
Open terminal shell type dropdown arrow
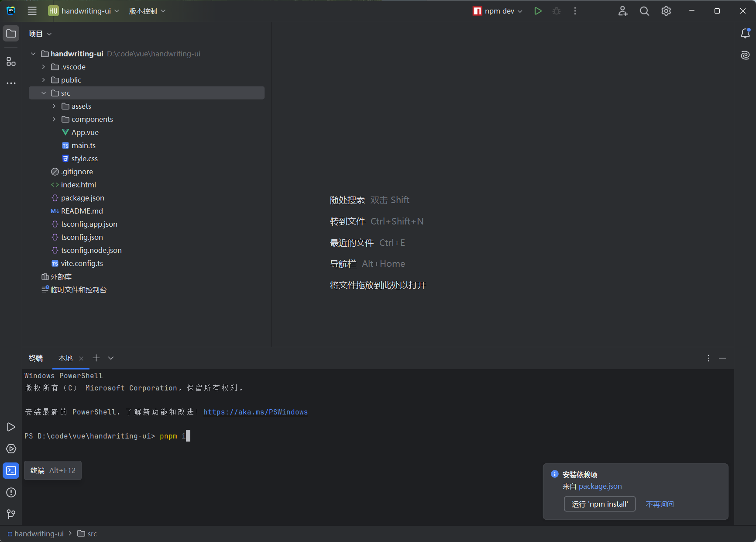111,358
